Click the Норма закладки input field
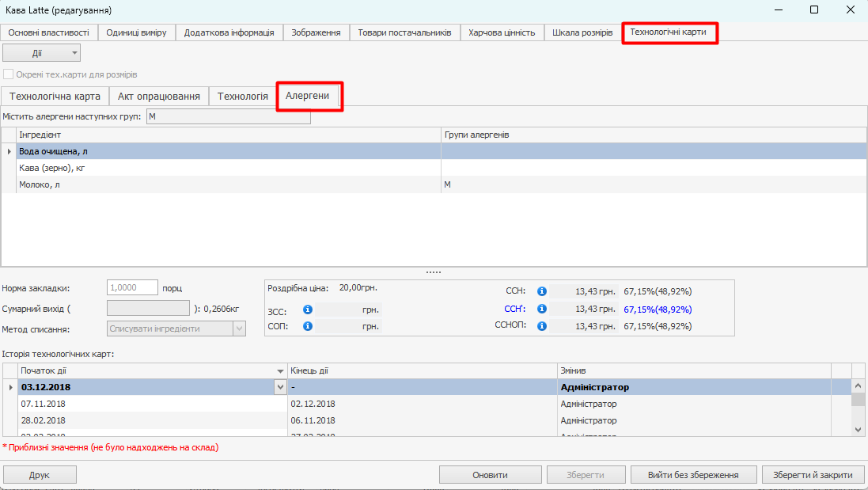The height and width of the screenshot is (490, 868). (x=132, y=287)
